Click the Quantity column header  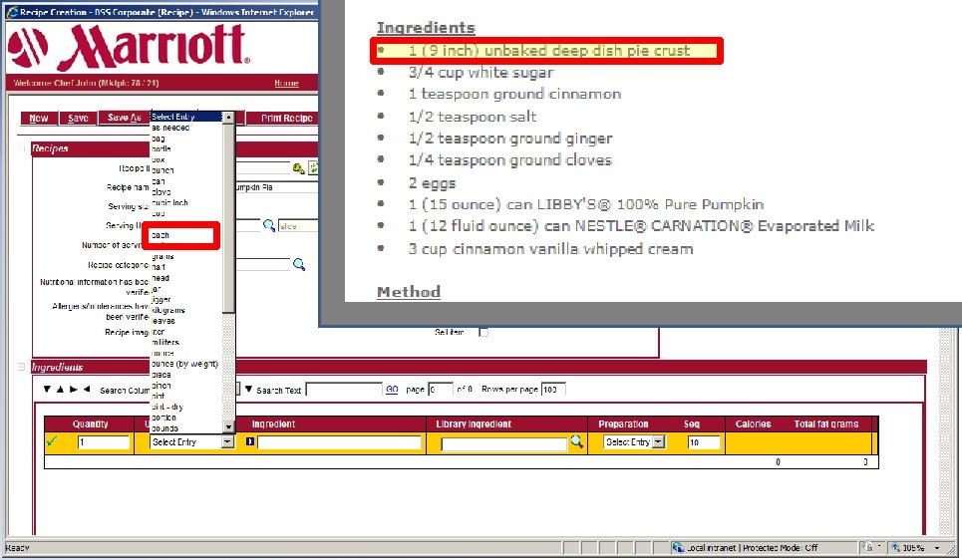click(x=90, y=423)
